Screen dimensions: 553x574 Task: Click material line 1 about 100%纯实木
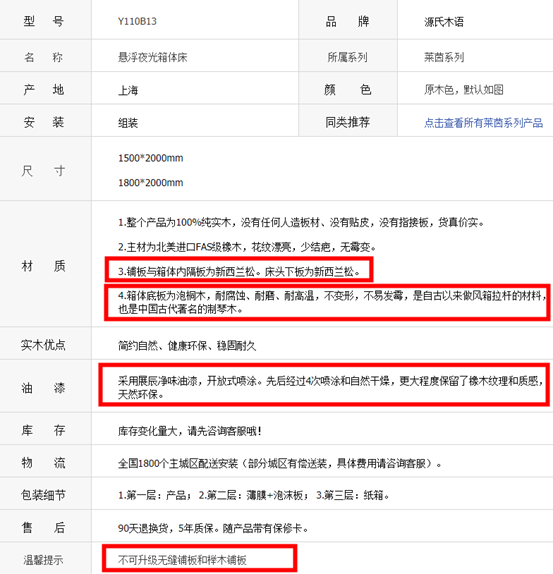click(301, 222)
